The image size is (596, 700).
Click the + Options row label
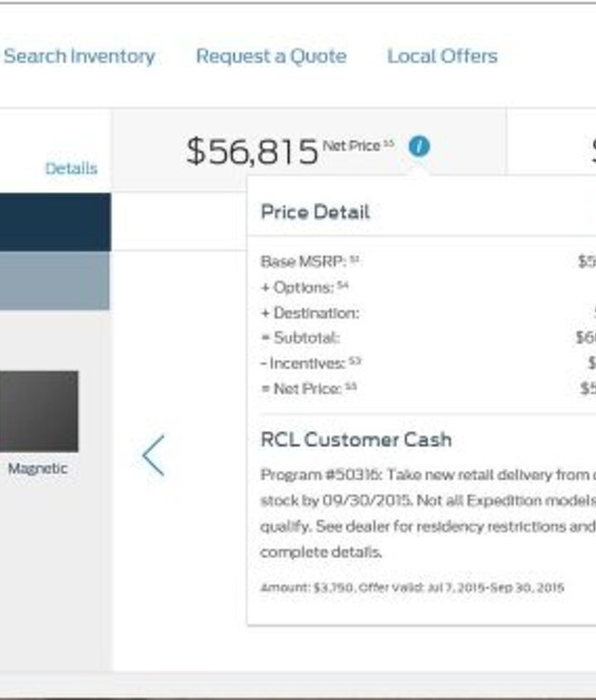tap(299, 287)
